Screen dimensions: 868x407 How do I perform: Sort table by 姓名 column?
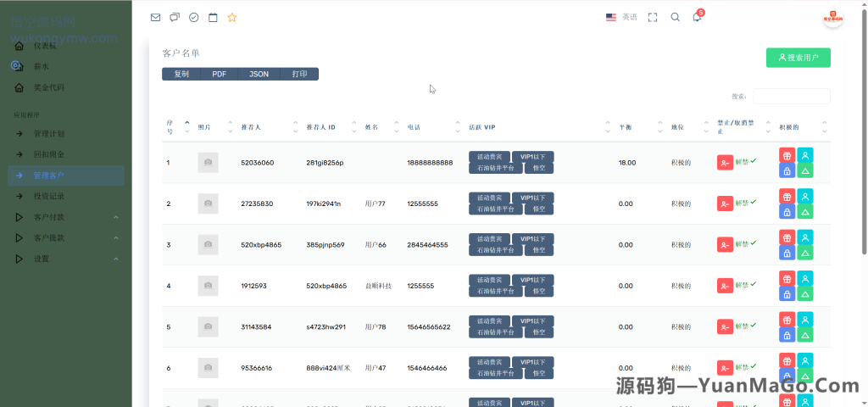coord(381,127)
